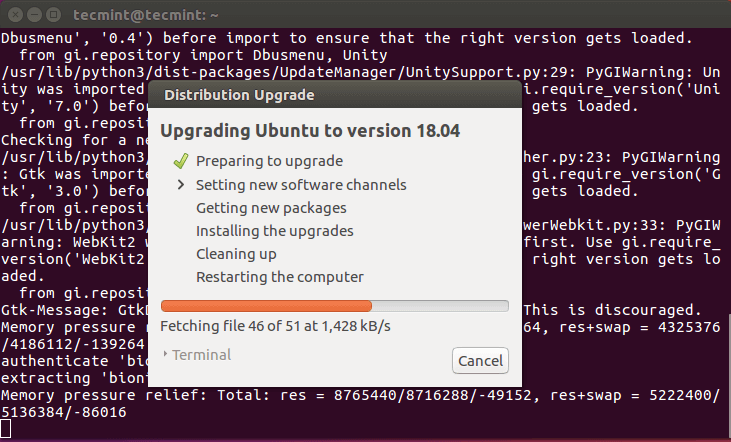Maximize the tecmint terminal window
Viewport: 731px width, 442px height.
(53, 14)
